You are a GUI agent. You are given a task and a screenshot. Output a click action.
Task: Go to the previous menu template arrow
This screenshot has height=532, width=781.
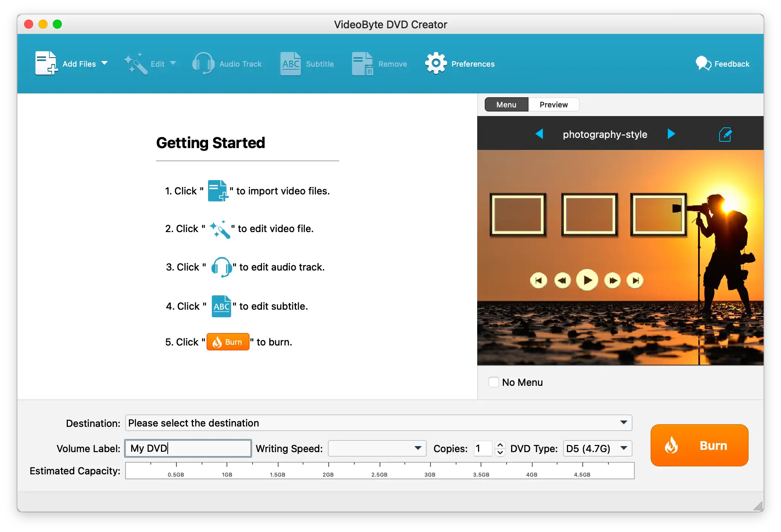click(x=539, y=134)
